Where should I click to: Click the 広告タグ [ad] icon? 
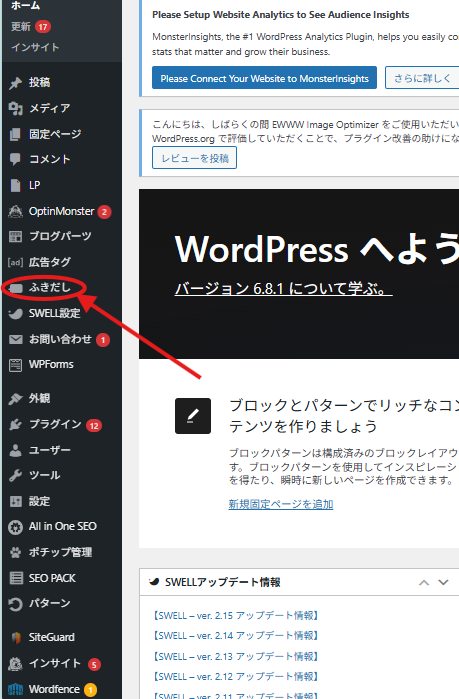coord(15,262)
